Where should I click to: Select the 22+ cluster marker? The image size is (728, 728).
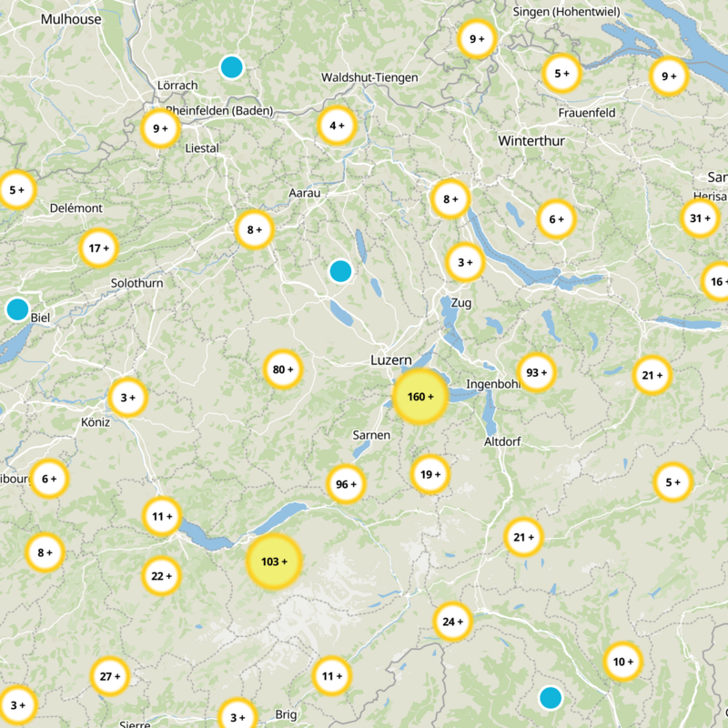(161, 575)
